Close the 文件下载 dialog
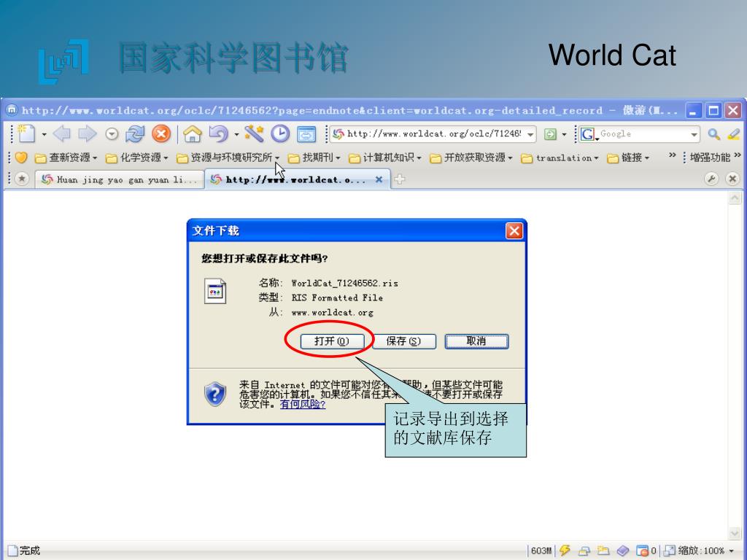This screenshot has width=747, height=560. (514, 231)
